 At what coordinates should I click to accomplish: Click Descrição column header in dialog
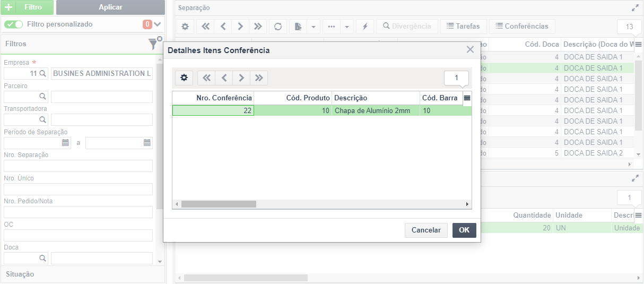coord(376,98)
